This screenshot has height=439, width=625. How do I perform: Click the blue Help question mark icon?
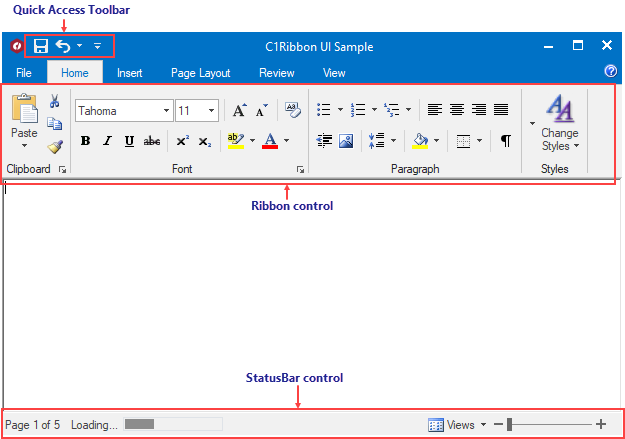pos(611,71)
